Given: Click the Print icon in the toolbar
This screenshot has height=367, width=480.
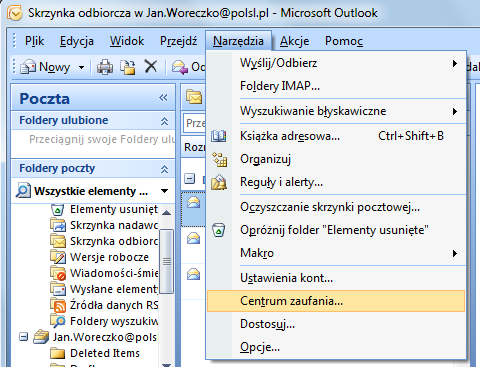Looking at the screenshot, I should pyautogui.click(x=105, y=67).
